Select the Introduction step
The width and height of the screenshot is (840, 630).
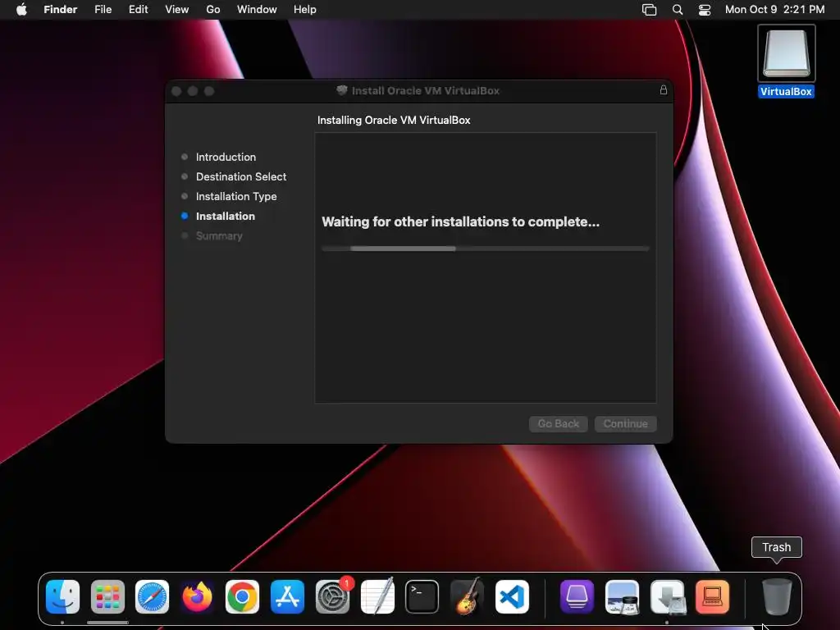tap(226, 157)
